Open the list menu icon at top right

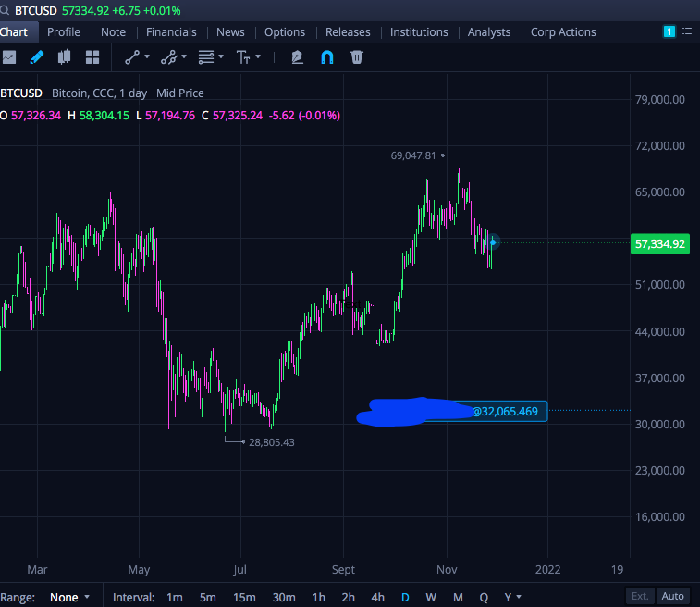click(687, 31)
